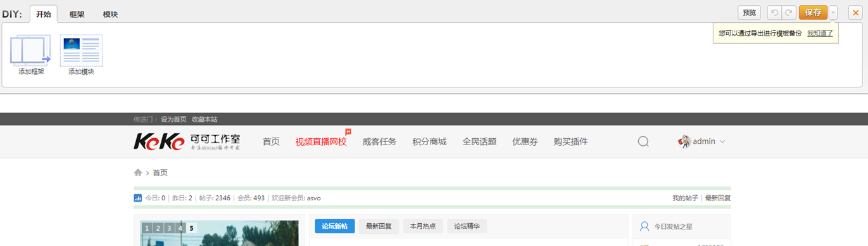Undo the last DIY change

(774, 13)
